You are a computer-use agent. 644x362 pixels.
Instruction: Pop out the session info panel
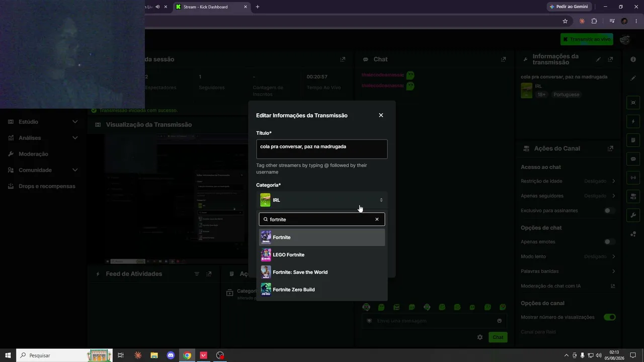pos(343,59)
